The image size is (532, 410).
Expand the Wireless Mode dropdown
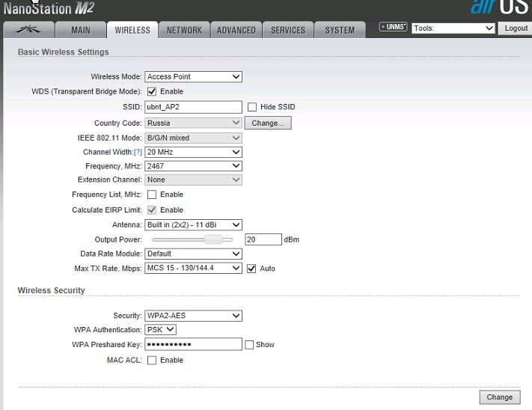[x=194, y=76]
